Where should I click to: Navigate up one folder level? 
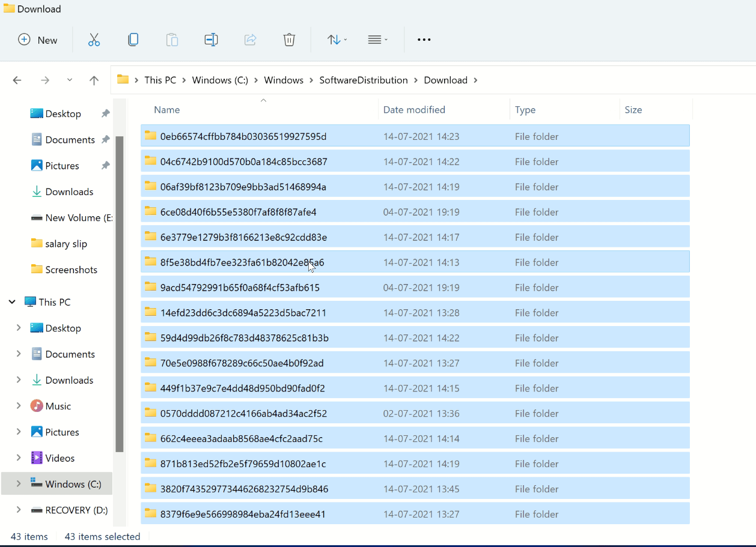click(94, 80)
